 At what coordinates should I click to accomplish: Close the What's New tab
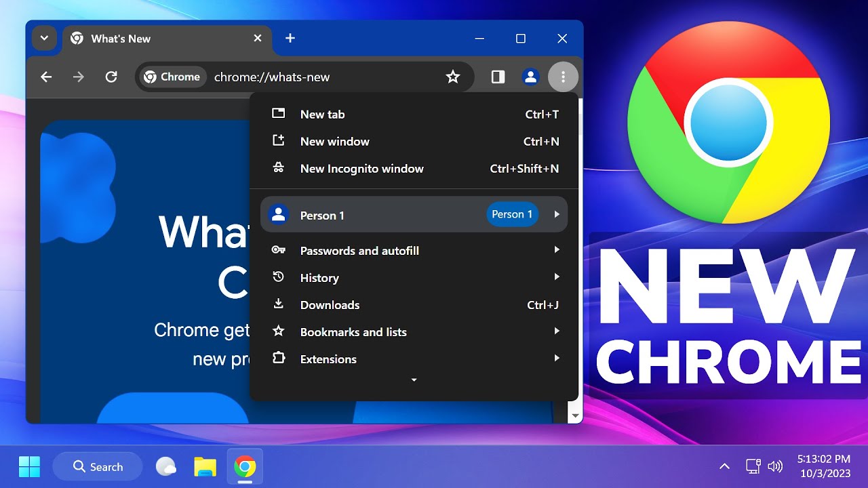point(258,39)
